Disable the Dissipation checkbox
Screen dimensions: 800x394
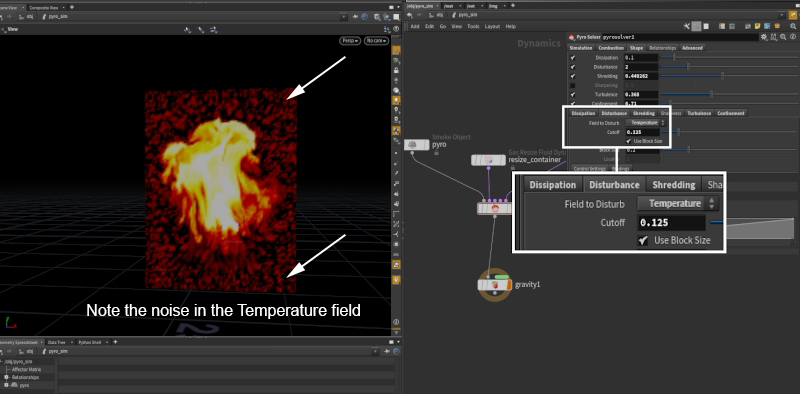[x=573, y=58]
